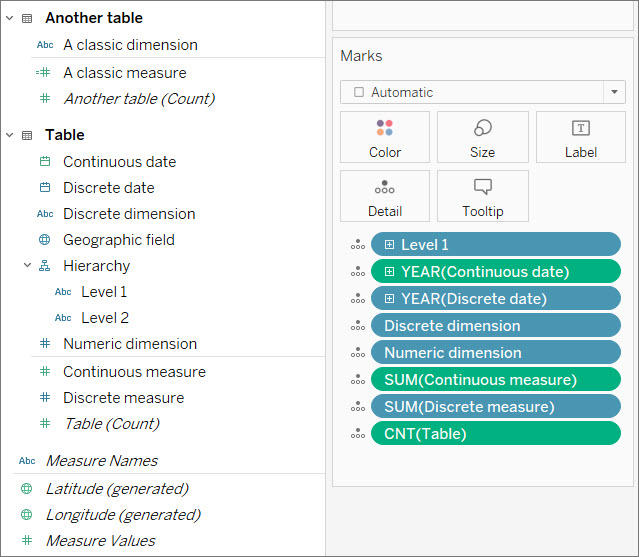Click globe icon of Latitude (generated)
Image resolution: width=639 pixels, height=557 pixels.
click(x=26, y=488)
